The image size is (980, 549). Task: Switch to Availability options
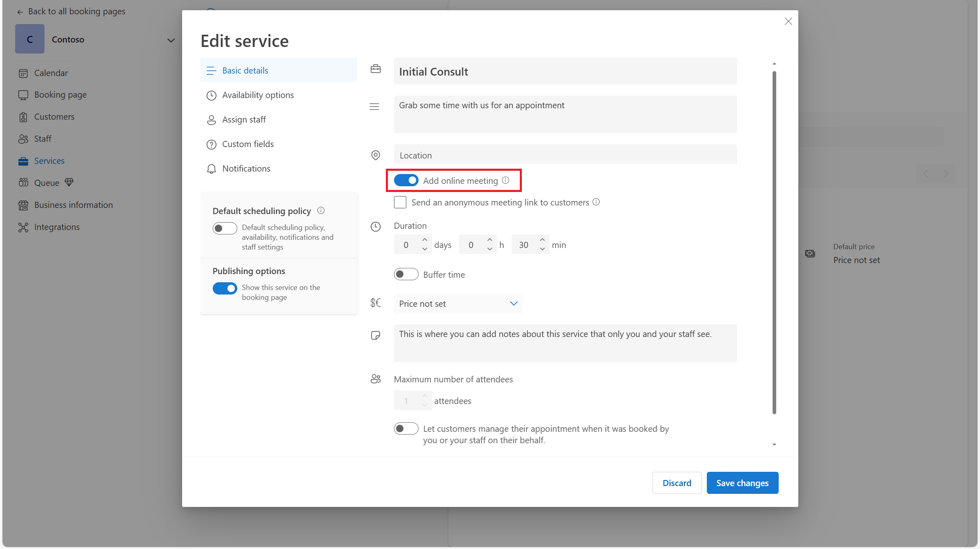pos(258,95)
